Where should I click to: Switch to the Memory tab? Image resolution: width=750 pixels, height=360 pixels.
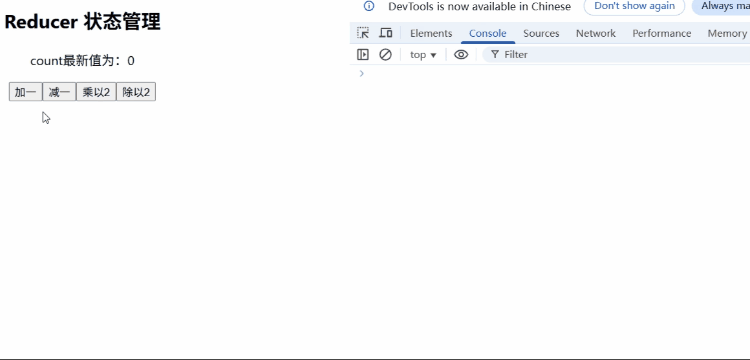point(727,33)
